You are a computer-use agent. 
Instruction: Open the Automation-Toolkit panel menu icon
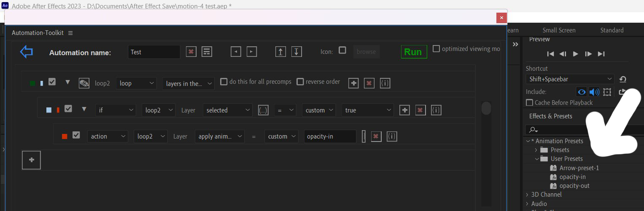(x=70, y=33)
